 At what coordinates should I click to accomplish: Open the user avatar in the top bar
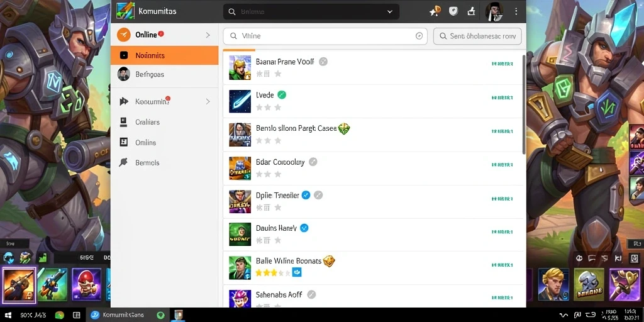pos(494,11)
